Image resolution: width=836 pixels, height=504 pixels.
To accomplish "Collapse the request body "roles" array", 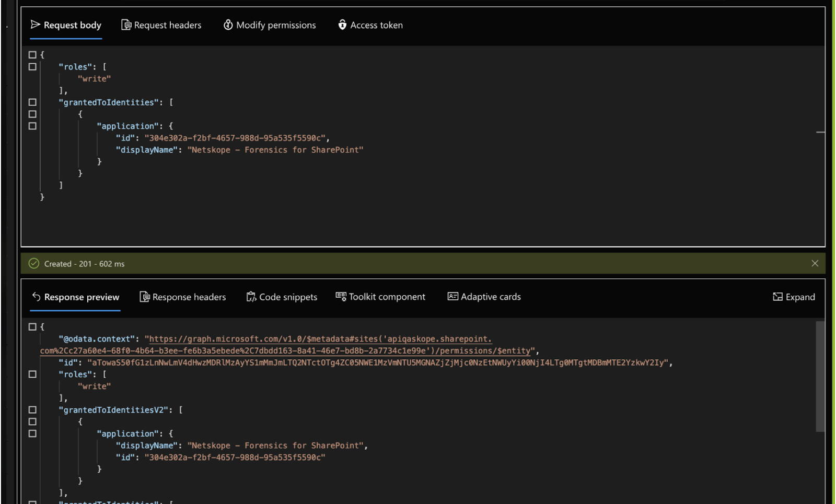I will point(32,67).
